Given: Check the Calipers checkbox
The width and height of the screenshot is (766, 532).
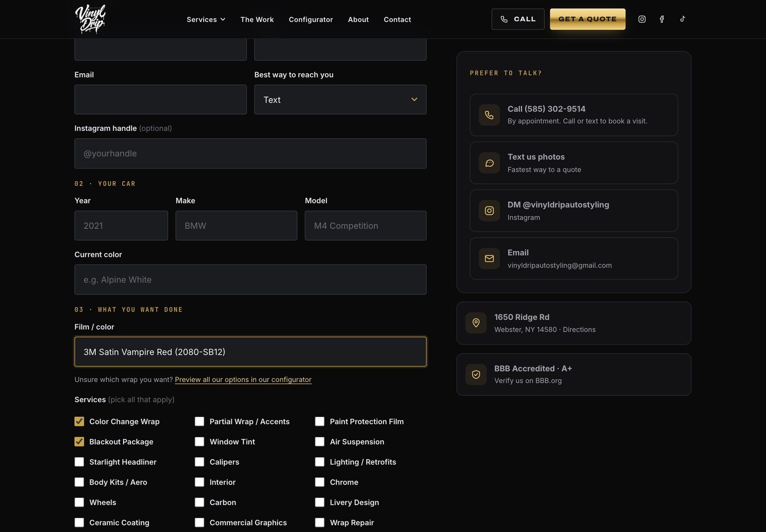Looking at the screenshot, I should click(200, 462).
